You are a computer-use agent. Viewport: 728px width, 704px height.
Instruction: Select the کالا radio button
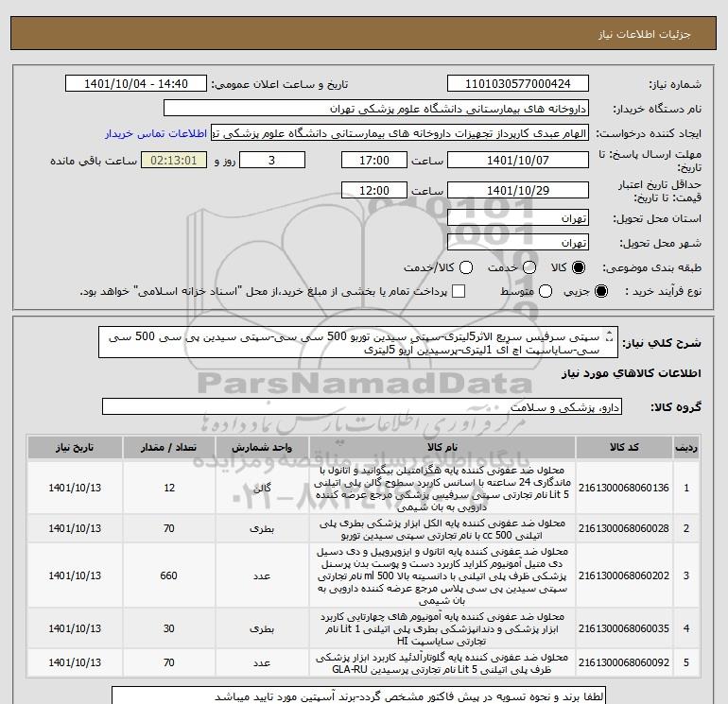579,267
